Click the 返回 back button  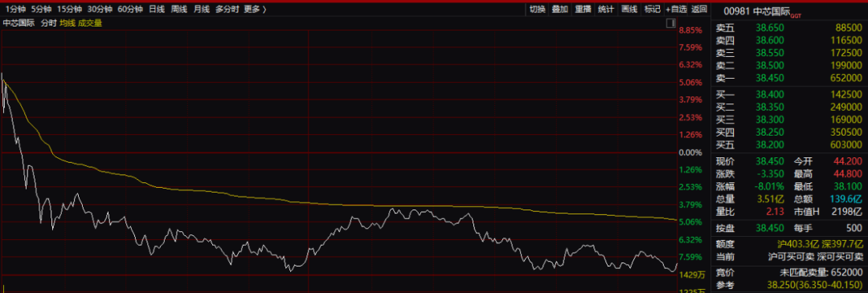coord(699,9)
